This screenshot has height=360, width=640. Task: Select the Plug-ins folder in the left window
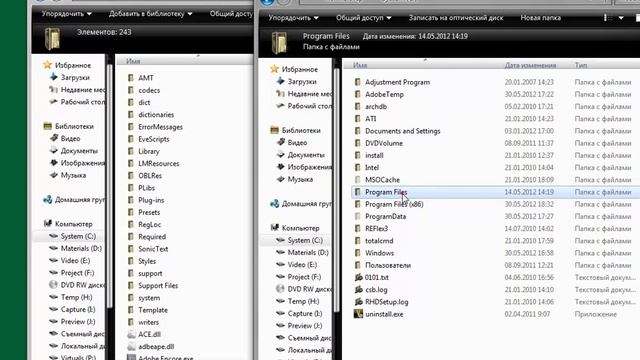click(x=151, y=200)
